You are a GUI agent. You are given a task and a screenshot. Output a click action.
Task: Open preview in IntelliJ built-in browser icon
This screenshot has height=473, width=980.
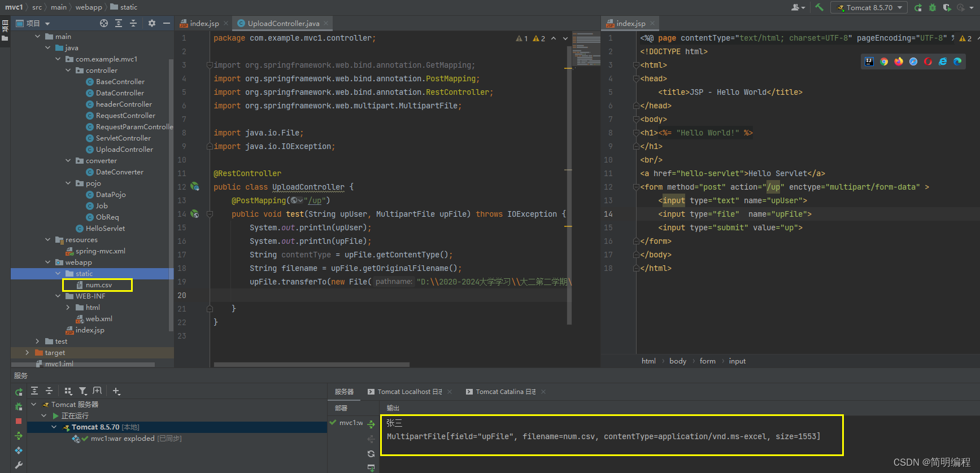click(869, 62)
